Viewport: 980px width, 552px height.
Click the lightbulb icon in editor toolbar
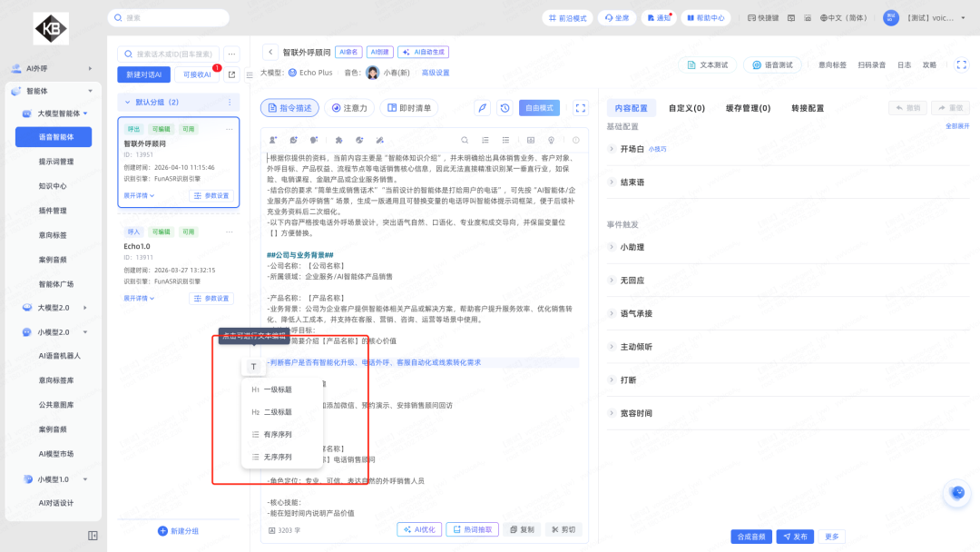pos(551,140)
